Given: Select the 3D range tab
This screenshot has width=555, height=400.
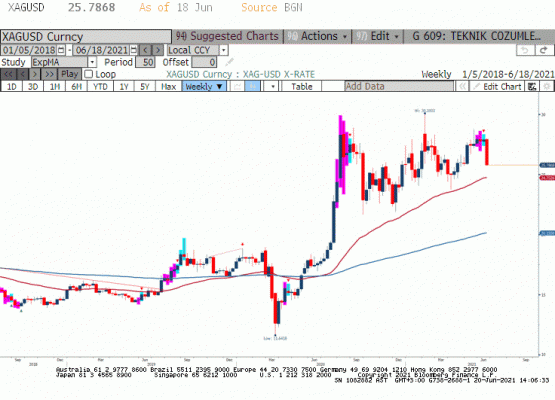Looking at the screenshot, I should tap(33, 86).
